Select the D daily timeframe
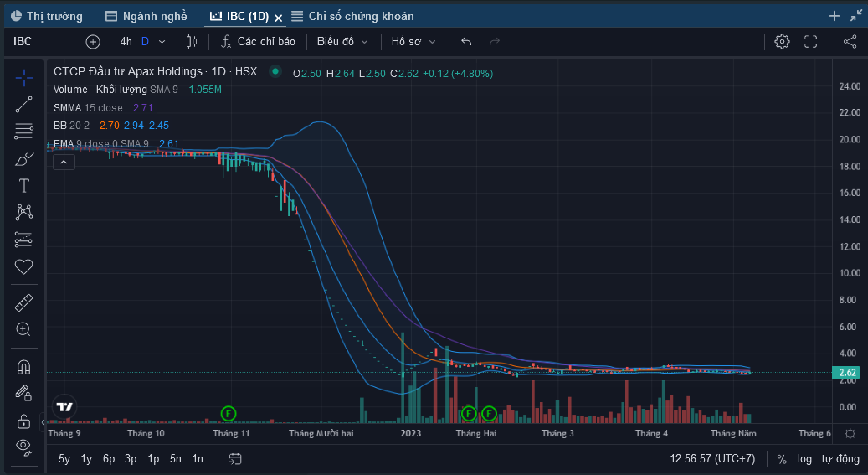Screen dimensions: 868x475 coord(145,42)
